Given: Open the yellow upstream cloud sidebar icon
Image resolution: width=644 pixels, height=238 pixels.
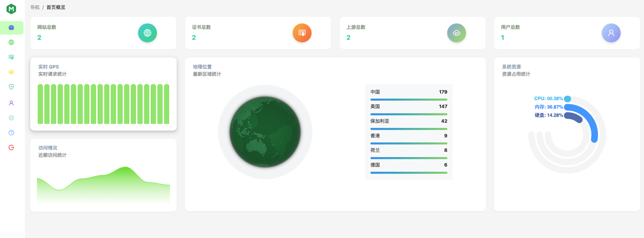Looking at the screenshot, I should coord(11,72).
